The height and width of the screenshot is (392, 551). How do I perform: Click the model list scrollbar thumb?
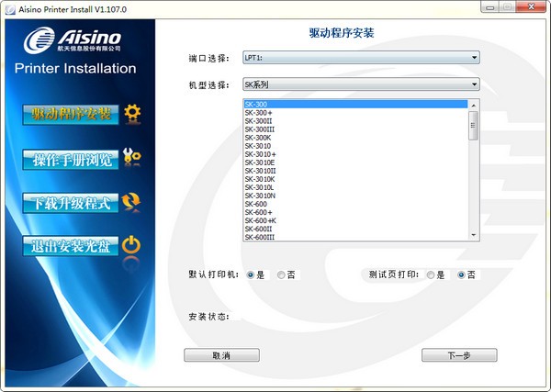[473, 126]
